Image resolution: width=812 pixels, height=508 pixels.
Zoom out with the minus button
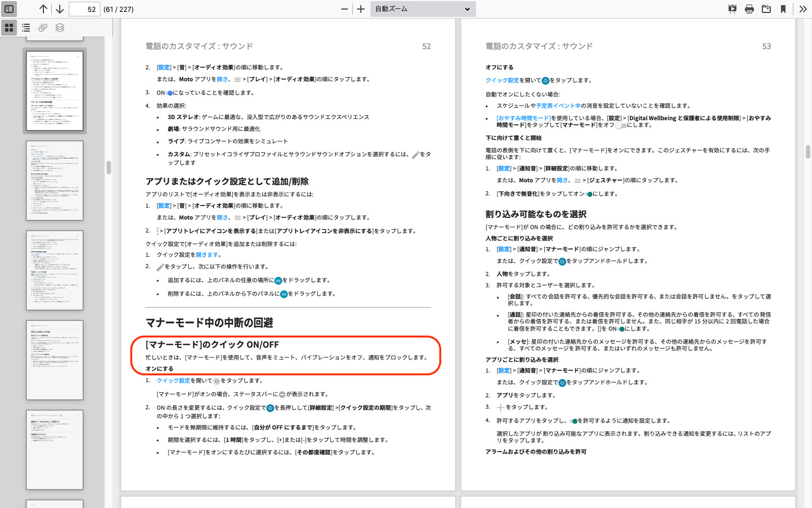click(x=345, y=9)
